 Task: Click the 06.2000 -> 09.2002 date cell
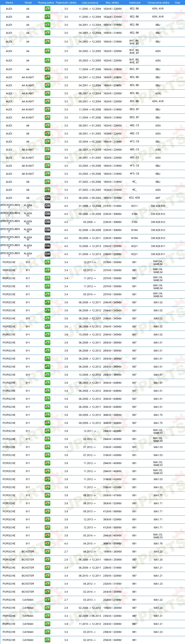(x=90, y=198)
